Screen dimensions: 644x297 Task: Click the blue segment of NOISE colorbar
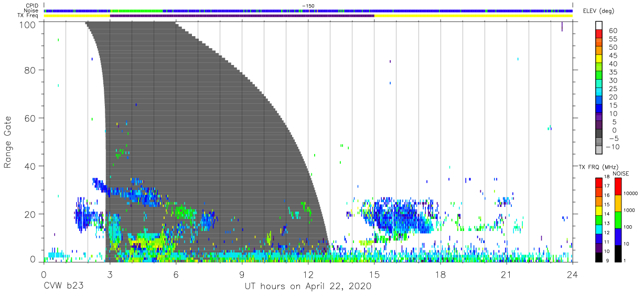(x=618, y=236)
